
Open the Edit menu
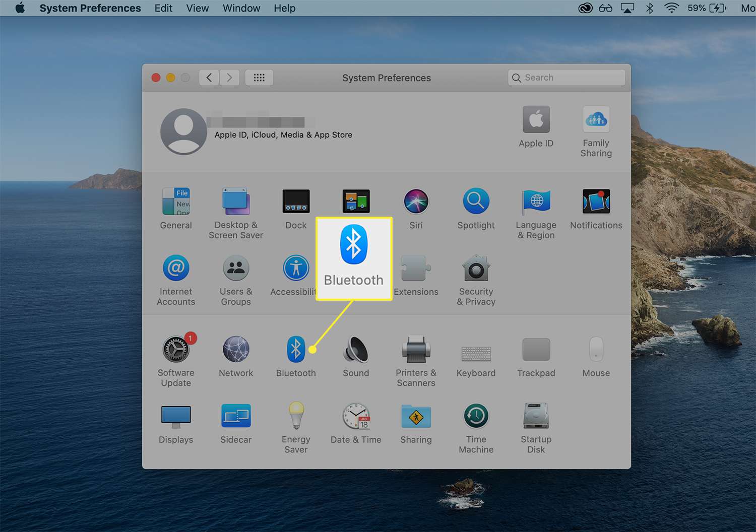(163, 8)
